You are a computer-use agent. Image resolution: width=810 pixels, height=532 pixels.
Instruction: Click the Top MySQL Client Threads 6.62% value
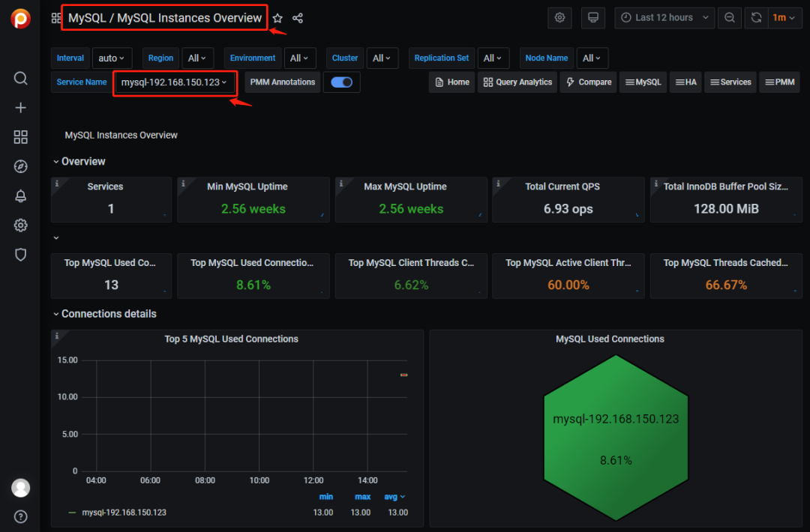411,285
